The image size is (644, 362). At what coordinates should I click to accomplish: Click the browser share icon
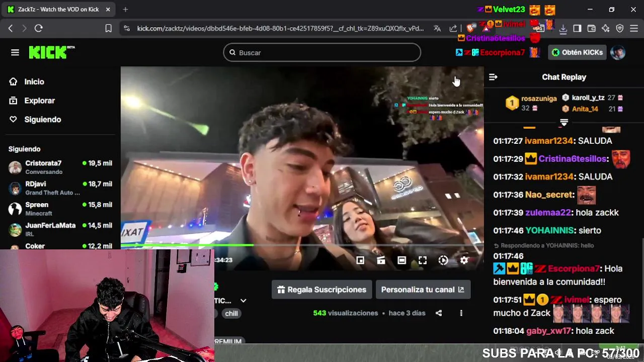453,28
